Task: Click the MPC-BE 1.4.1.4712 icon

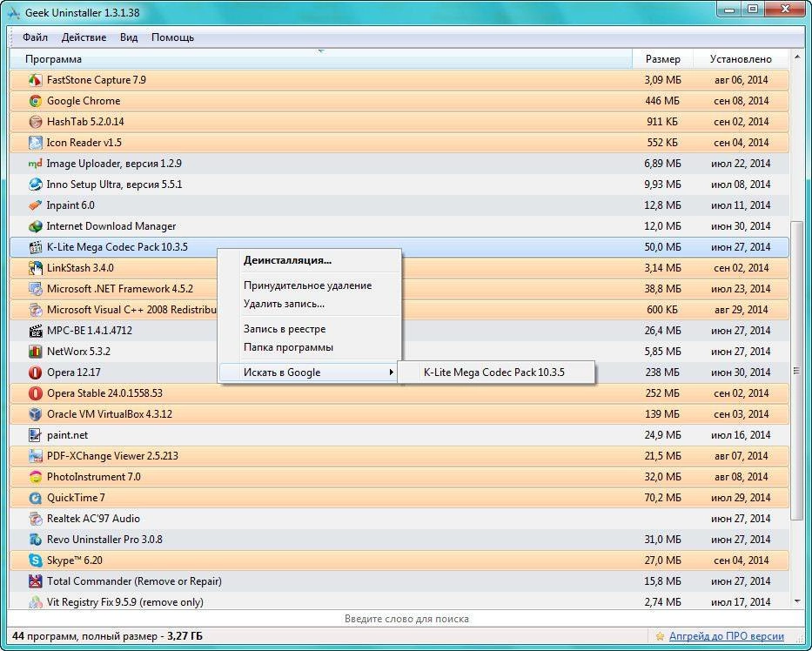Action: [35, 331]
